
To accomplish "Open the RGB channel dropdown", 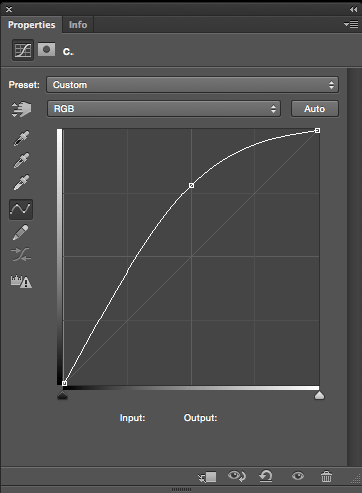I will (164, 109).
